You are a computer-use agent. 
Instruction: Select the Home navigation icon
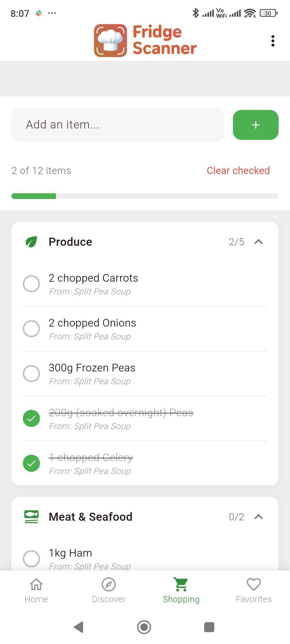pyautogui.click(x=36, y=585)
